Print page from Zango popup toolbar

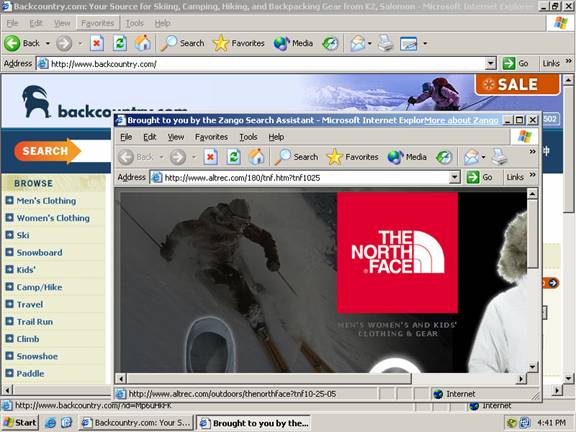point(499,157)
